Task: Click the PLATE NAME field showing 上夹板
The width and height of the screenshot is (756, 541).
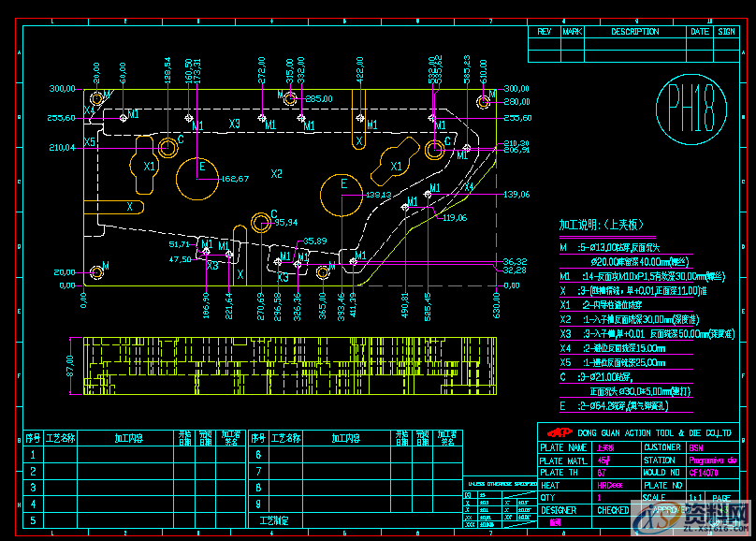Action: pos(604,447)
